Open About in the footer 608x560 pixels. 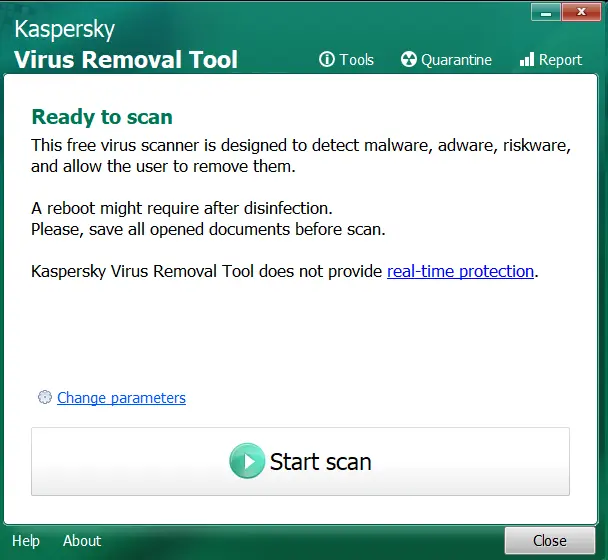point(82,541)
